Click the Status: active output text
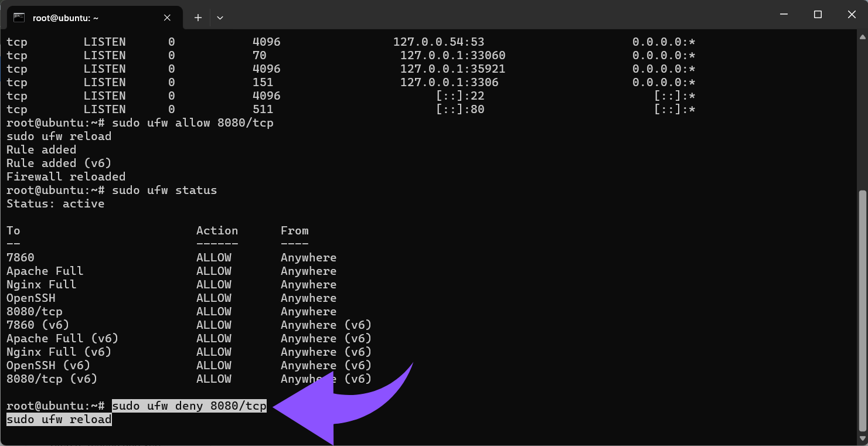Image resolution: width=868 pixels, height=446 pixels. click(55, 204)
